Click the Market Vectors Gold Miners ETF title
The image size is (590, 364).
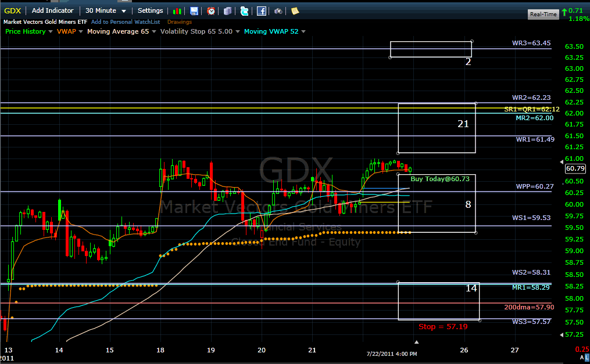[x=45, y=22]
